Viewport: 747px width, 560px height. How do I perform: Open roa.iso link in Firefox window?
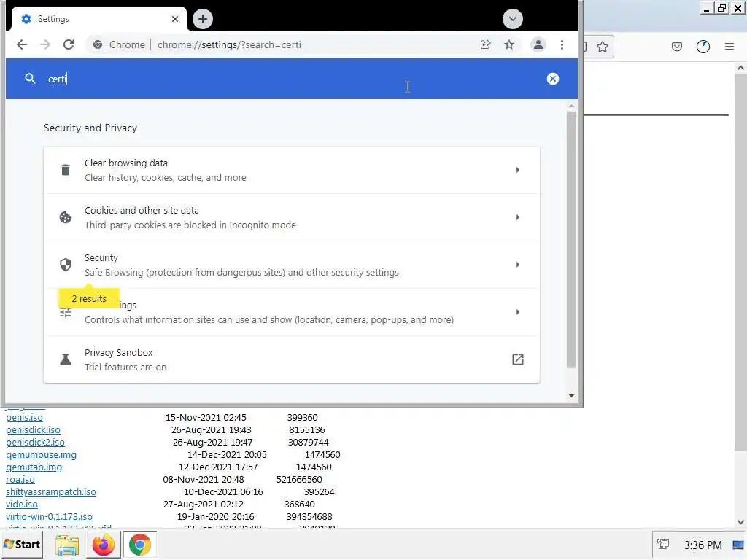20,480
